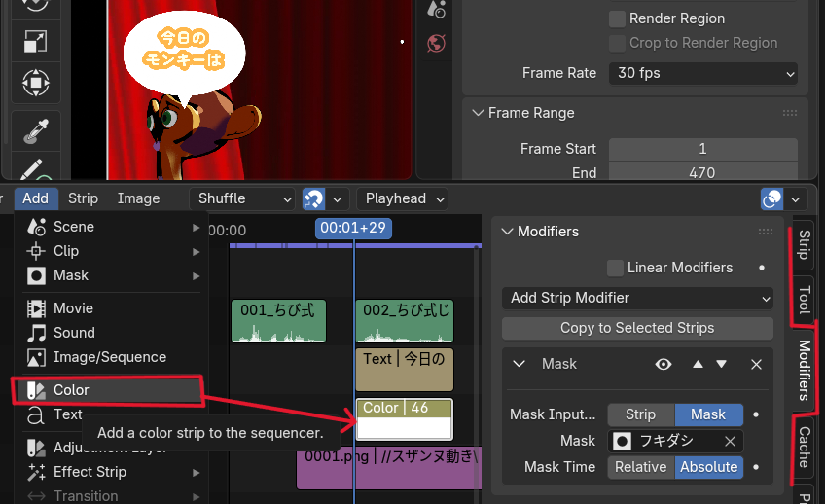This screenshot has width=825, height=504.
Task: Choose Color from the Add menu
Action: (71, 390)
